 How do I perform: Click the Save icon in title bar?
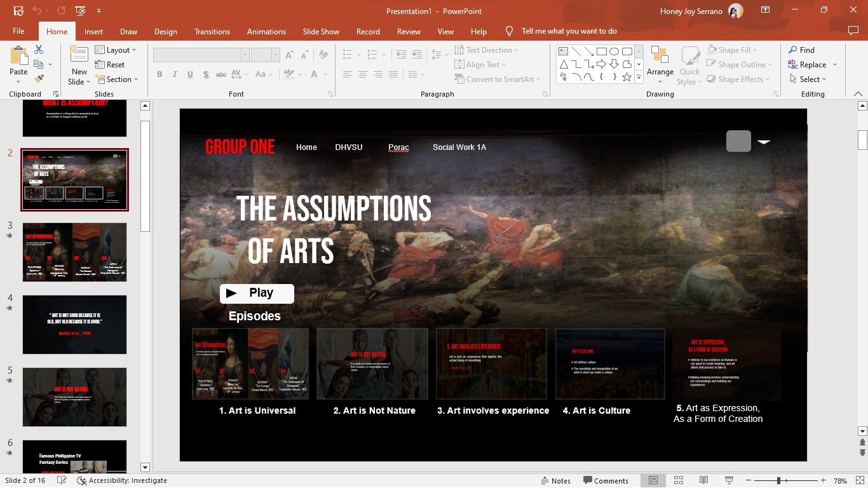click(x=18, y=11)
